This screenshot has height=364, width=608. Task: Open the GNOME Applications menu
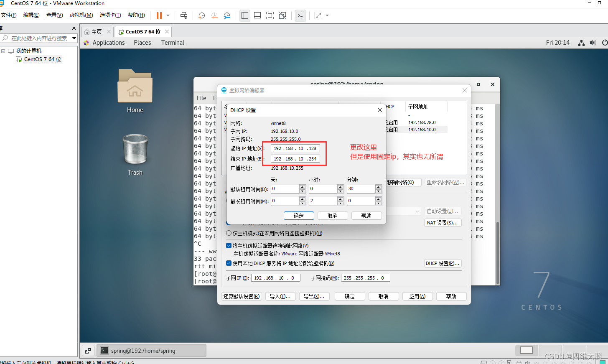pyautogui.click(x=109, y=43)
